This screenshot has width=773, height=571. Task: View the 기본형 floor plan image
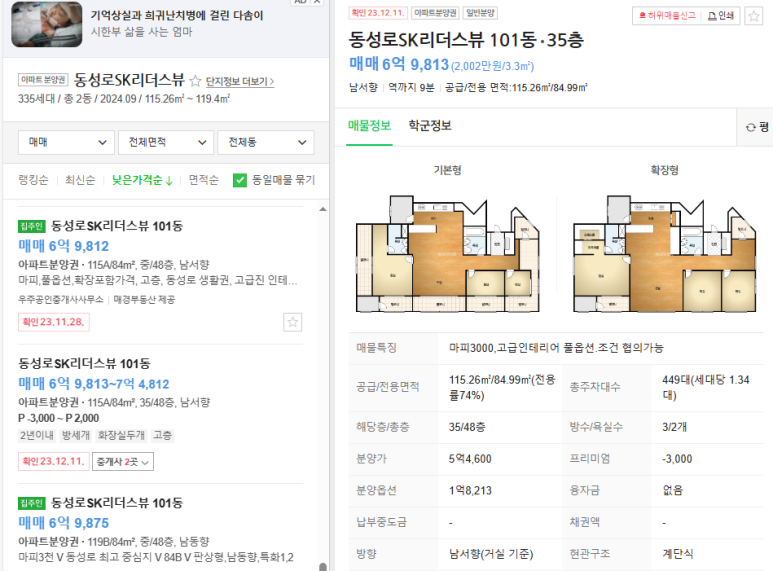point(448,253)
